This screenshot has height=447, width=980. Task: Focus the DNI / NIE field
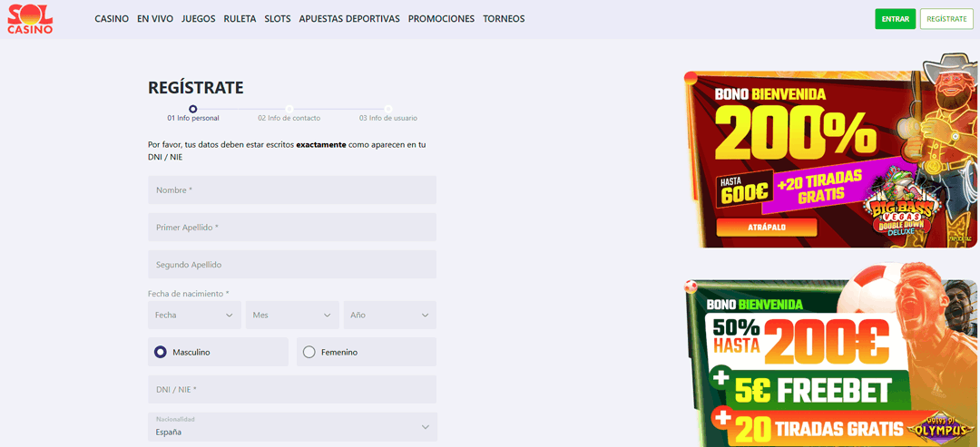(x=292, y=390)
